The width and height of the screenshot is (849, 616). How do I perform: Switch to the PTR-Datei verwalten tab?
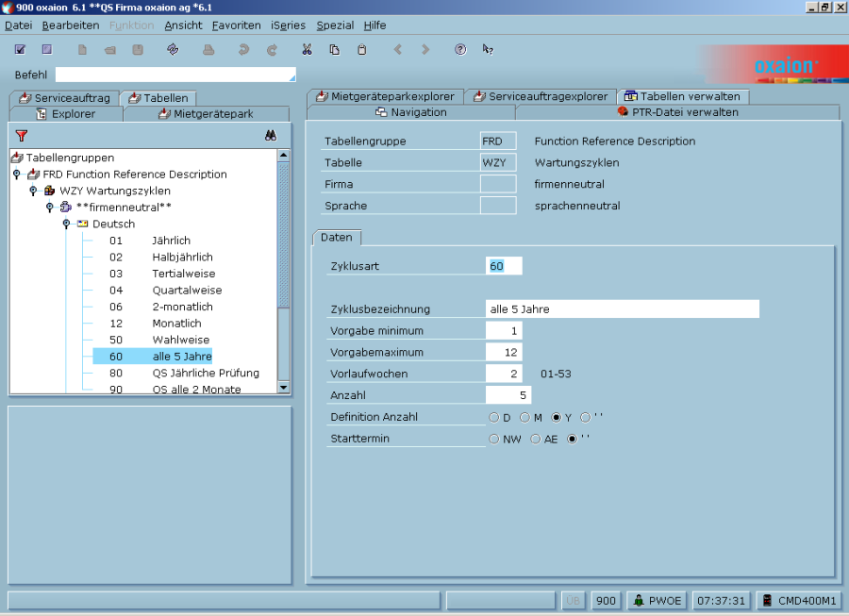coord(678,112)
